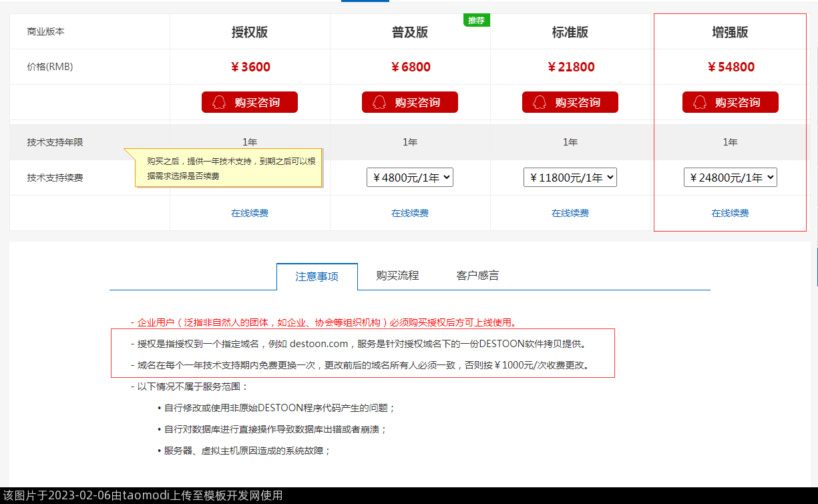
Task: Expand the ¥11800元/1年 renewal dropdown
Action: pos(570,178)
